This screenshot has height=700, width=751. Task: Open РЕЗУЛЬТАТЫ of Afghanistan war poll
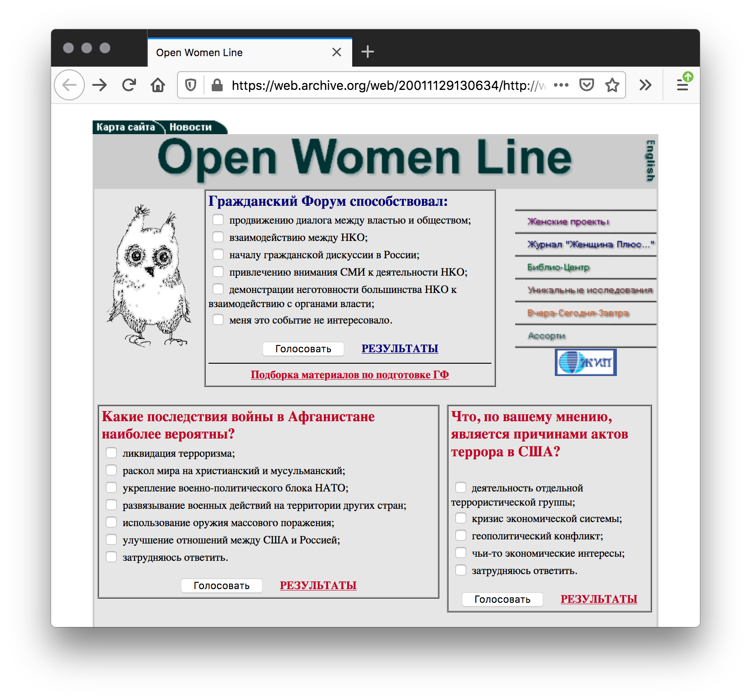(318, 585)
